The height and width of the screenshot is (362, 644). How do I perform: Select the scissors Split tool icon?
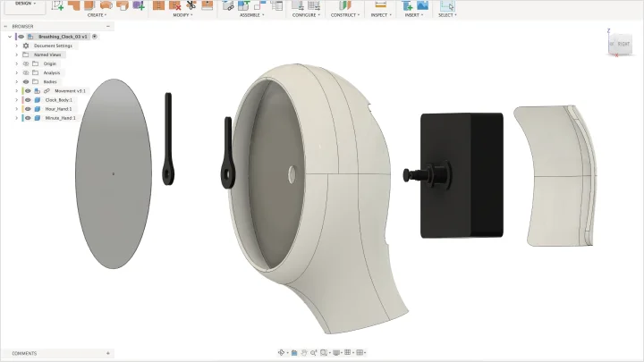coord(191,5)
